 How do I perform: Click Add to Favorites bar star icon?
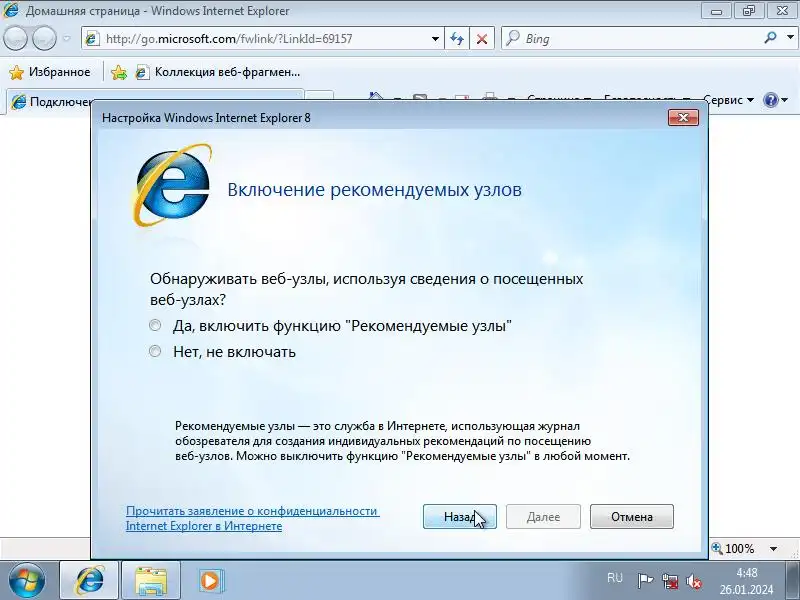[x=119, y=72]
